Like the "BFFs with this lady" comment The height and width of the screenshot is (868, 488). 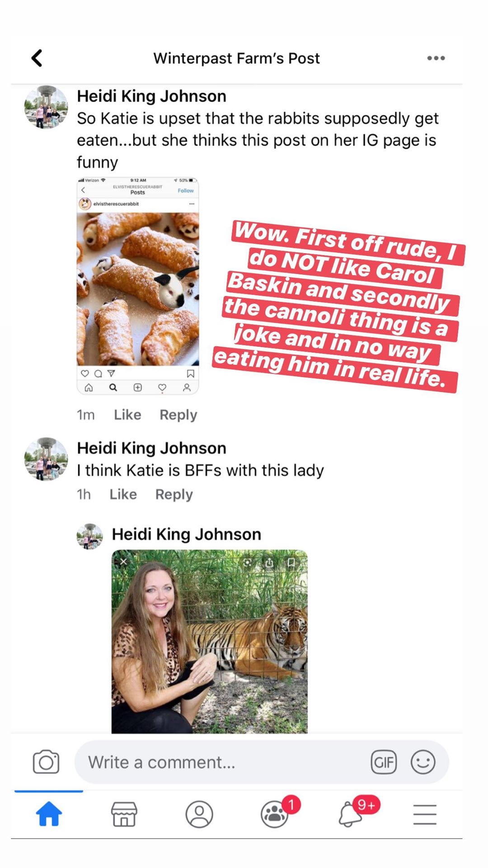tap(123, 494)
